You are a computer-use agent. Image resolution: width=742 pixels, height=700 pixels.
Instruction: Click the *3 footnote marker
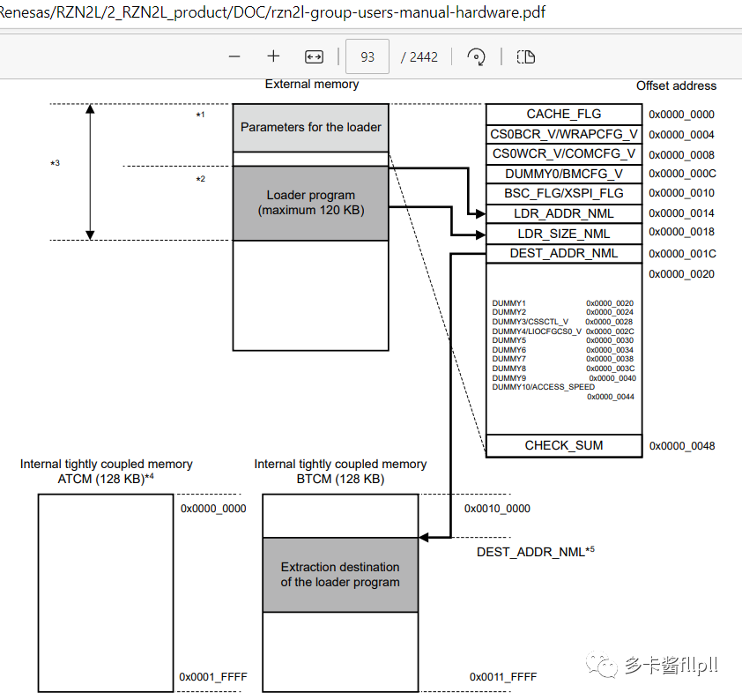pyautogui.click(x=56, y=163)
